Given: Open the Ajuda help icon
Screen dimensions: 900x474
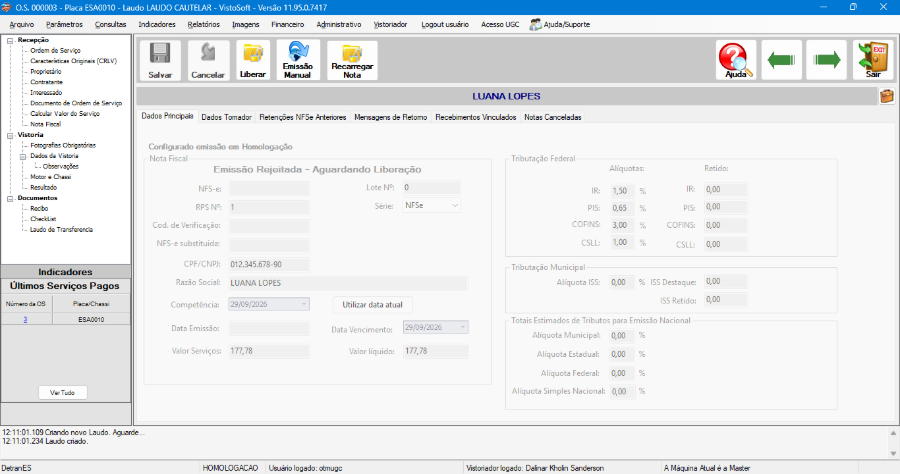Looking at the screenshot, I should pyautogui.click(x=736, y=60).
